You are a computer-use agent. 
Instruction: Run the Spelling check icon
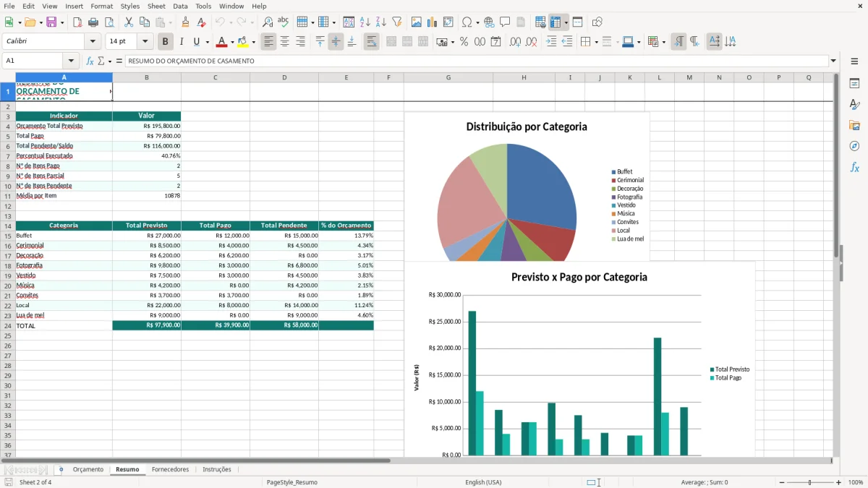(x=284, y=22)
